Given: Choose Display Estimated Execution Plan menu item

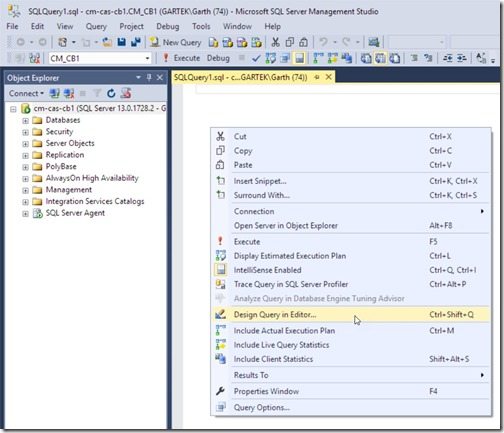Looking at the screenshot, I should [x=351, y=256].
